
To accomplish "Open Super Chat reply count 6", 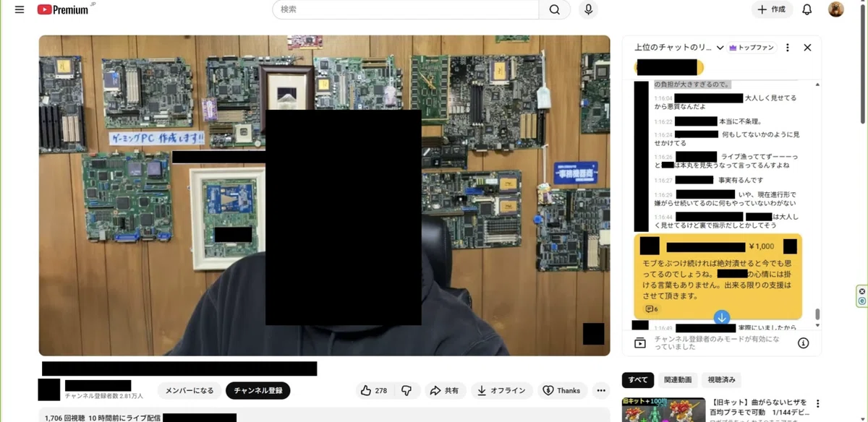I will point(652,309).
